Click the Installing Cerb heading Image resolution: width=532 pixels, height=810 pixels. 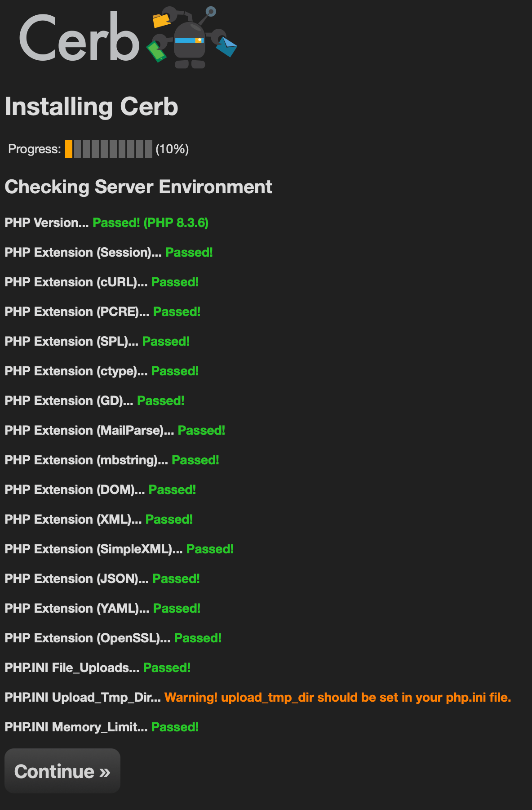[91, 107]
